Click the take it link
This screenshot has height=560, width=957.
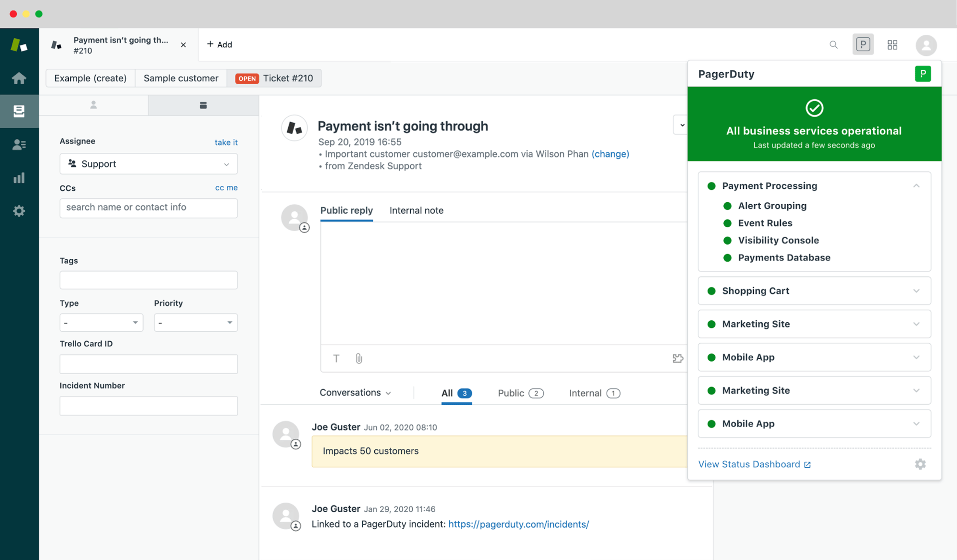point(226,142)
